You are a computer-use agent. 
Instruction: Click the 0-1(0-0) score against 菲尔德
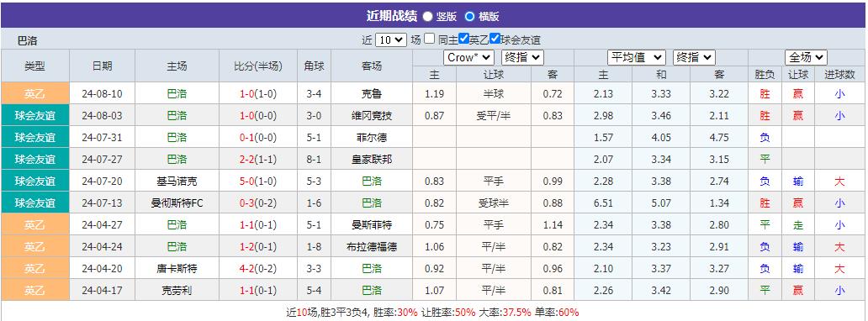click(x=258, y=137)
